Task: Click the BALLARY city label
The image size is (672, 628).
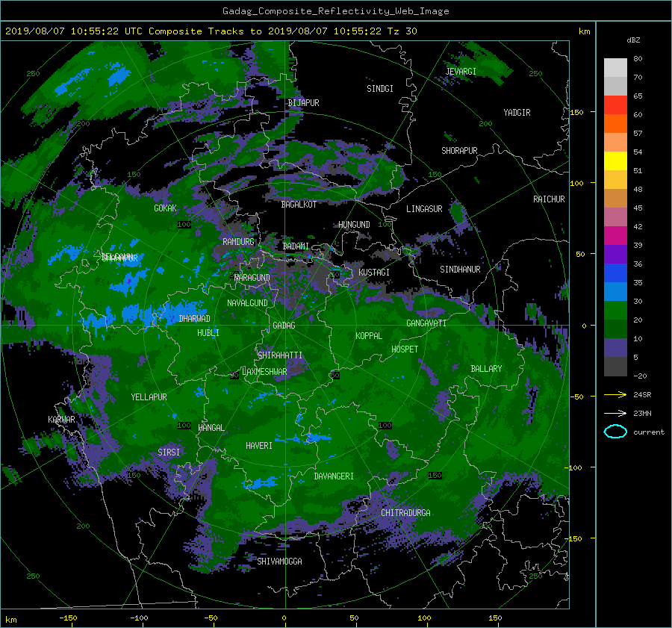Action: click(x=486, y=369)
